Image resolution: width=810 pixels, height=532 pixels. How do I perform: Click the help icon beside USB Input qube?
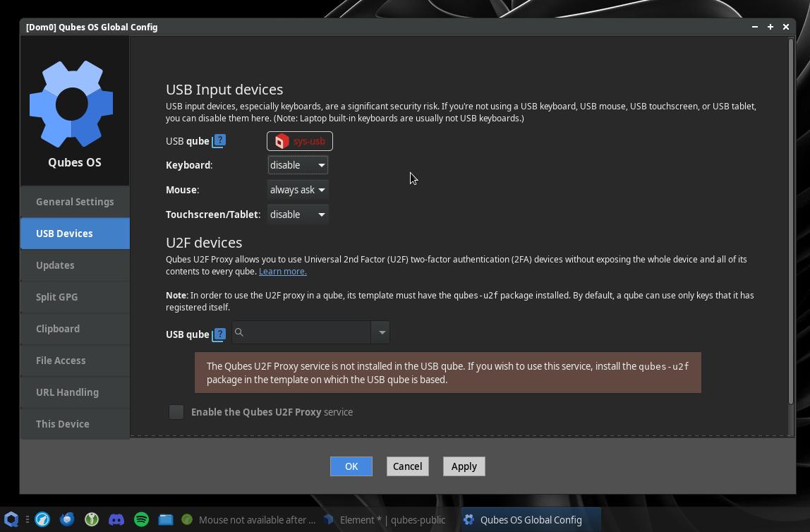[219, 141]
